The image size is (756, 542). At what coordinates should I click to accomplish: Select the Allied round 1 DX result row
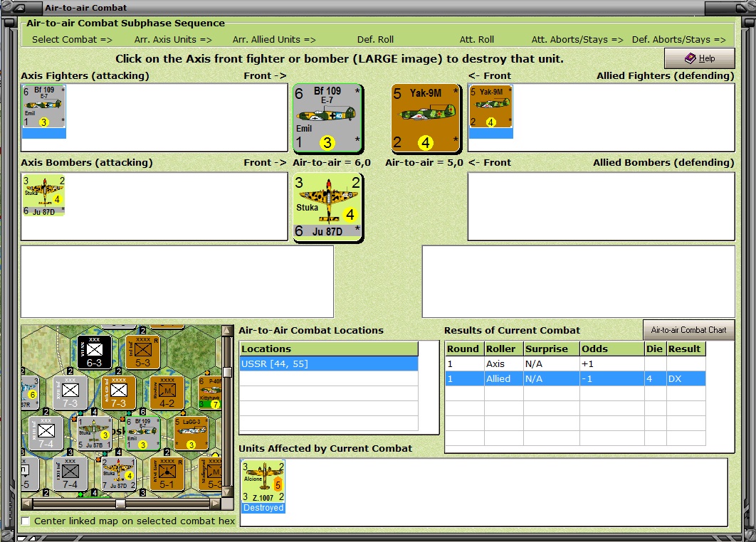(x=575, y=378)
